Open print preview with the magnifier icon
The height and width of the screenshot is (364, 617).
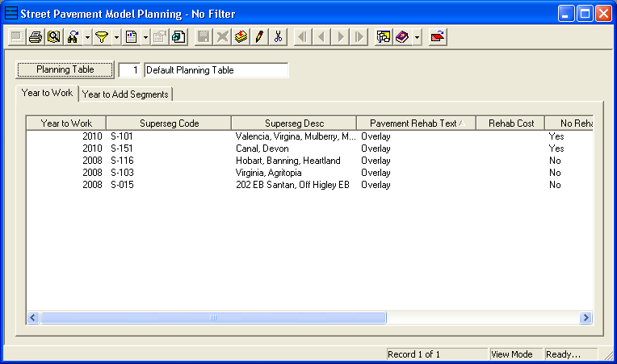click(54, 37)
